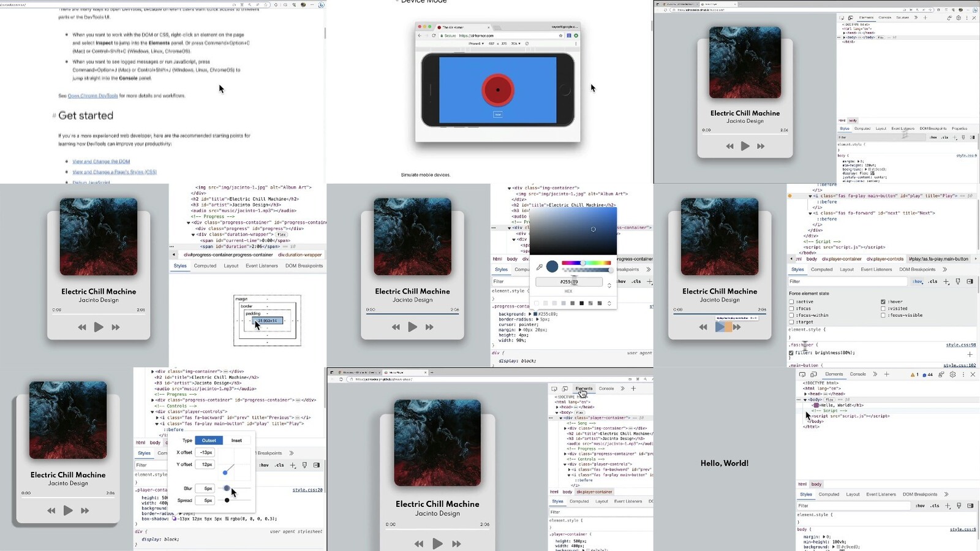
Task: Click the color format arrows beside the HEX field
Action: (609, 285)
